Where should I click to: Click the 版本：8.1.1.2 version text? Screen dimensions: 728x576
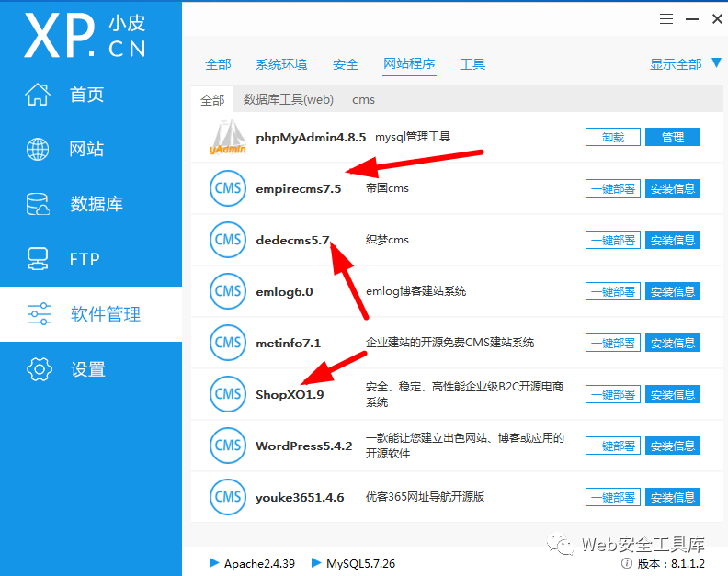[671, 563]
